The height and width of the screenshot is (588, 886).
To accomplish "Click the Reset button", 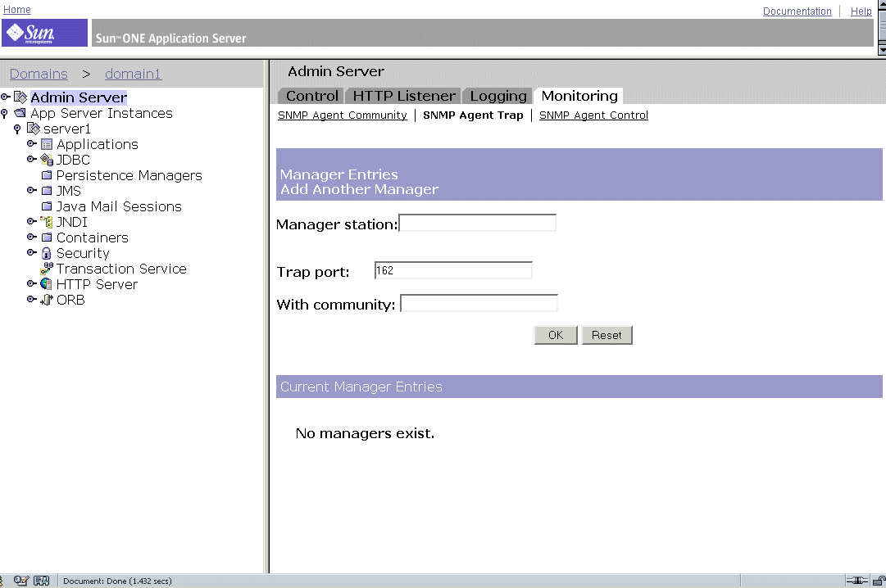I will pyautogui.click(x=607, y=334).
